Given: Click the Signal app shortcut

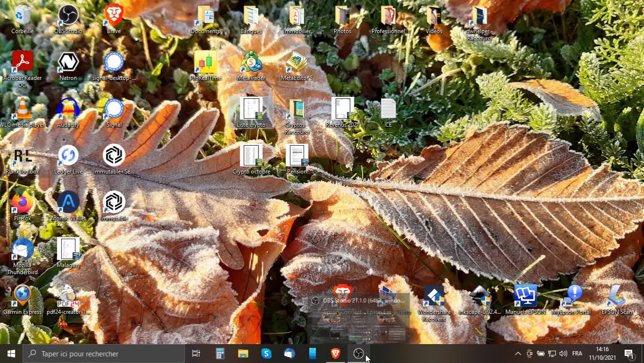Looking at the screenshot, I should pyautogui.click(x=114, y=113).
